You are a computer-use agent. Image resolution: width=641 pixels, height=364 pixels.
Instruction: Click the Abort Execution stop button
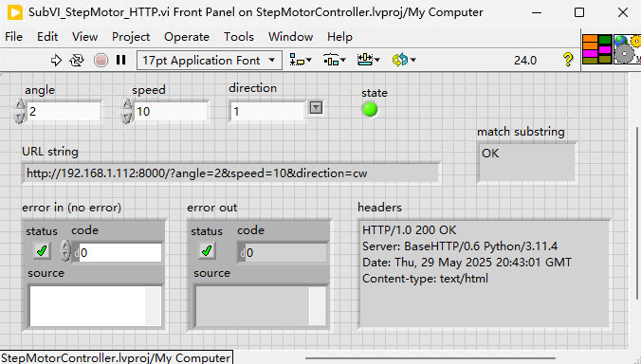(x=101, y=61)
